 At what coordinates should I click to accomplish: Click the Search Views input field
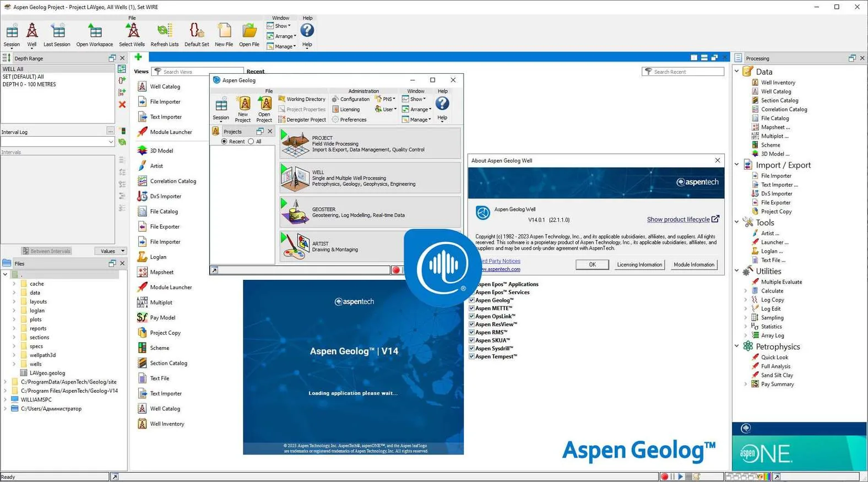198,72
